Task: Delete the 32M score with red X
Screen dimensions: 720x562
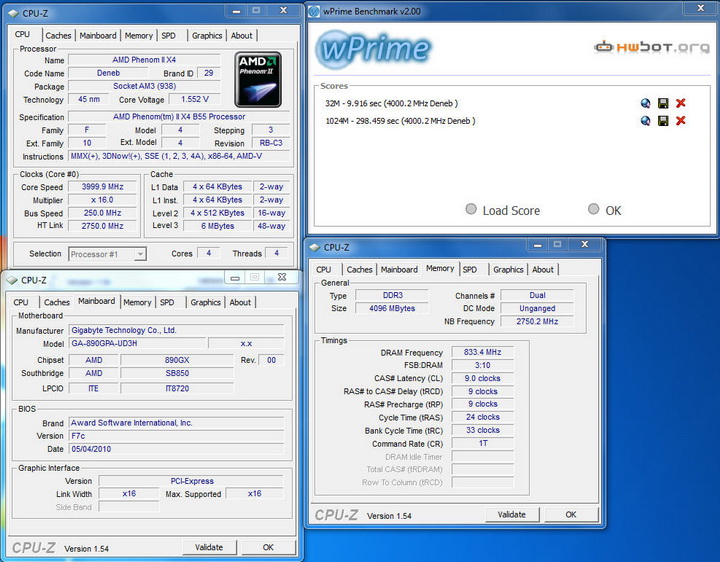Action: coord(681,103)
